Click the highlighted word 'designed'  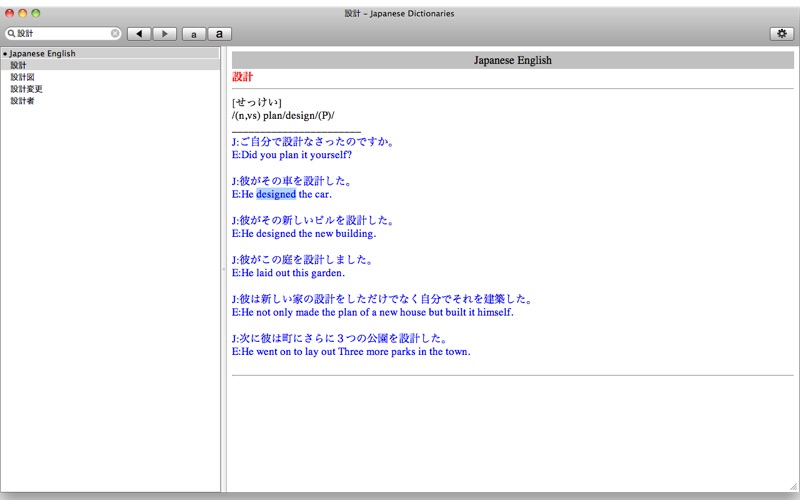[x=276, y=194]
